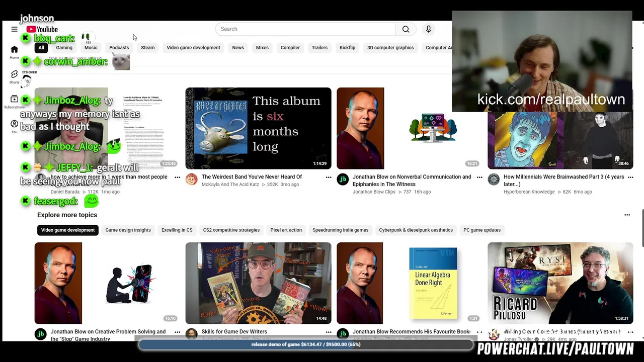Open options for The Weirdest Band video
This screenshot has height=362, width=644.
pyautogui.click(x=329, y=177)
